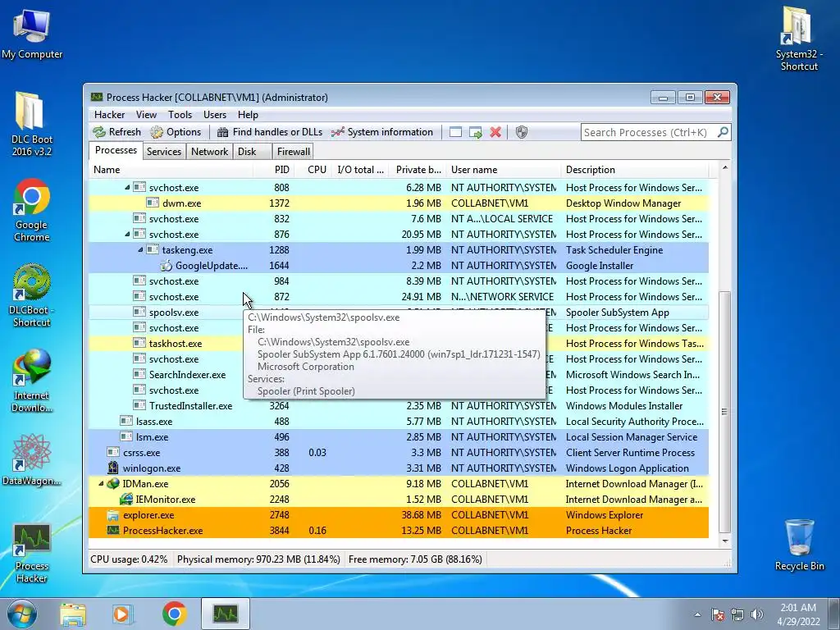Open the Users menu
The height and width of the screenshot is (630, 840).
(214, 115)
